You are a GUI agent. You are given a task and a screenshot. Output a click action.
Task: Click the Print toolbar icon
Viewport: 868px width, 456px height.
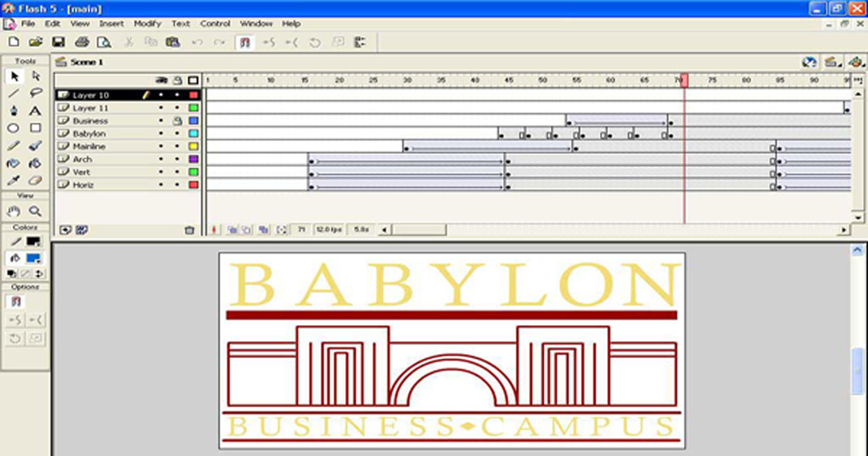(82, 42)
